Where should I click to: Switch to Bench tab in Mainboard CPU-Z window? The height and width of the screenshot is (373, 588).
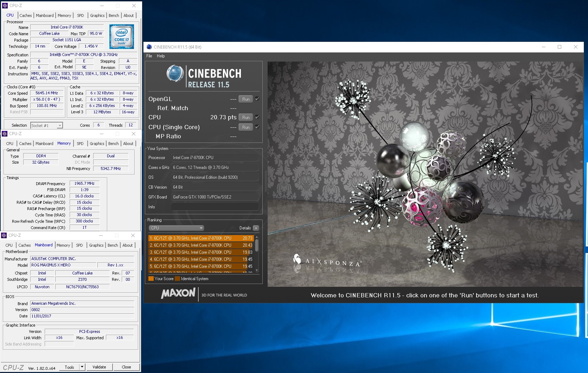click(113, 245)
